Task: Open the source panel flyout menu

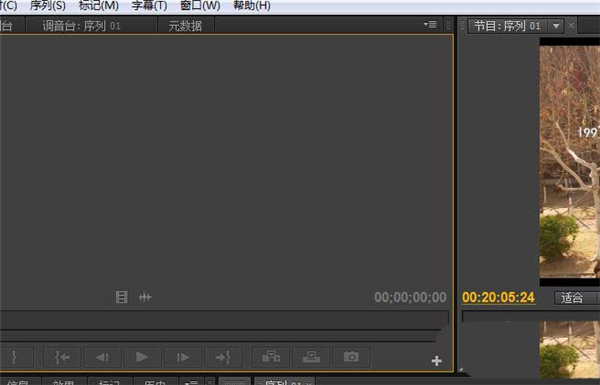Action: click(430, 25)
